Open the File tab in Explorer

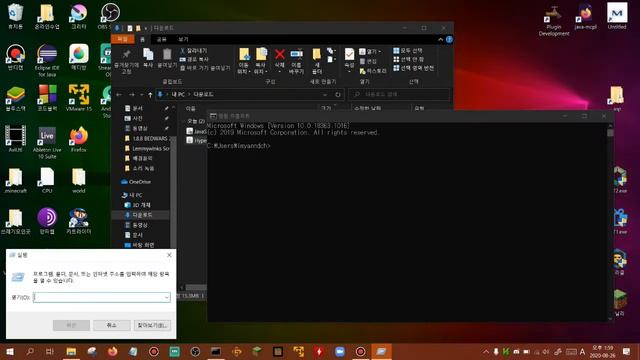tap(122, 39)
